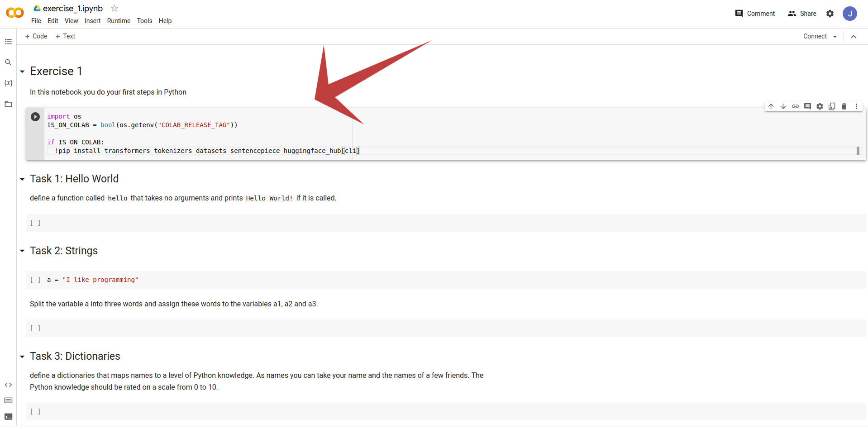The image size is (868, 429).
Task: Open more cell actions menu
Action: [x=856, y=106]
